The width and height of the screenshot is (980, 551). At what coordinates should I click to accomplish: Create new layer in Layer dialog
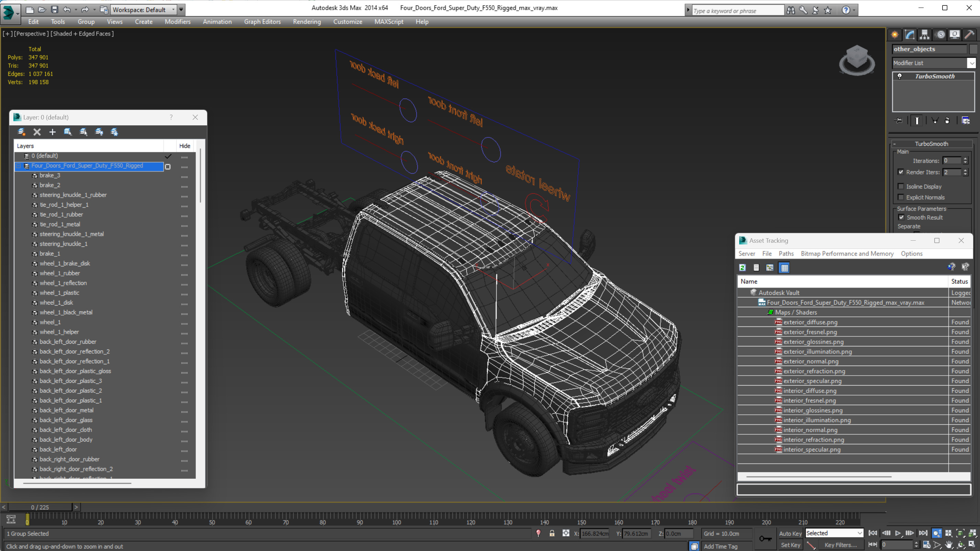[21, 132]
